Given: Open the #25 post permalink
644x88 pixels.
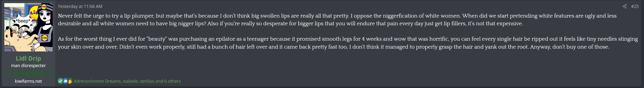Looking at the screenshot, I should click(x=635, y=6).
